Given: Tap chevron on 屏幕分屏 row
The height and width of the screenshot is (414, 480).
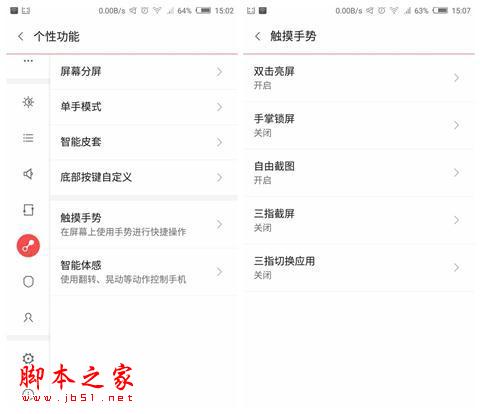Looking at the screenshot, I should click(x=219, y=72).
